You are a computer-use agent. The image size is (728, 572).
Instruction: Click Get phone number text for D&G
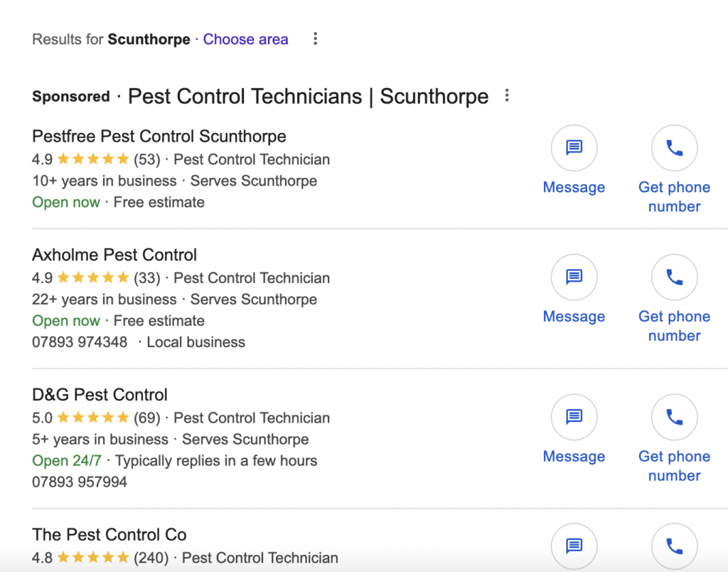(x=674, y=466)
